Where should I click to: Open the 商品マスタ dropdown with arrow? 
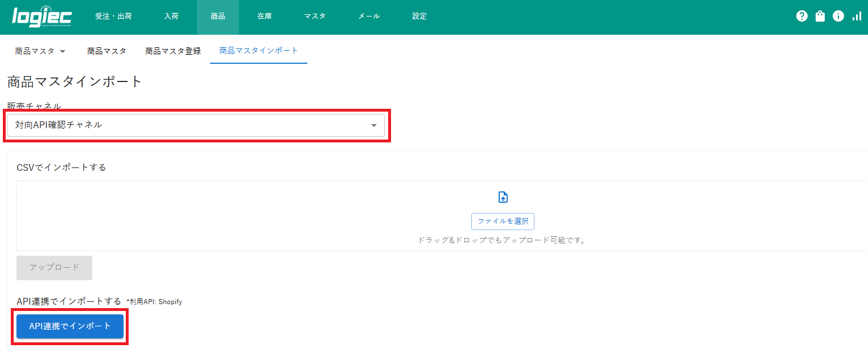[40, 51]
